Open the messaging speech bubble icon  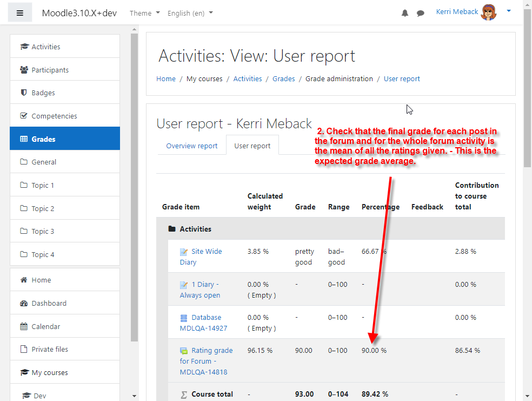(421, 13)
